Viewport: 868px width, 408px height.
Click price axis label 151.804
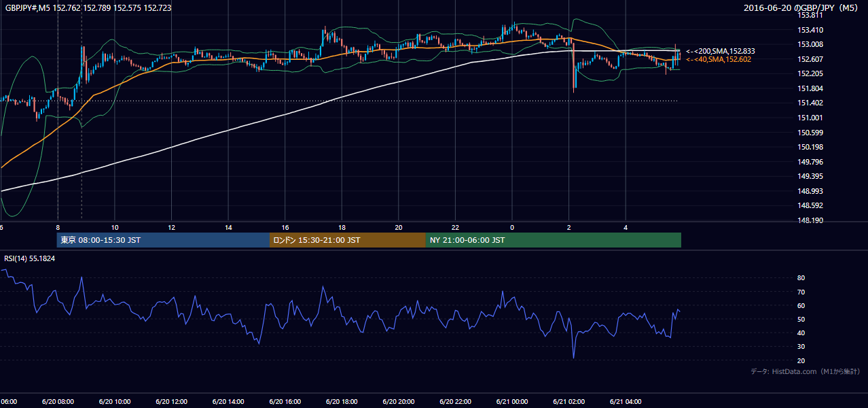click(x=810, y=89)
